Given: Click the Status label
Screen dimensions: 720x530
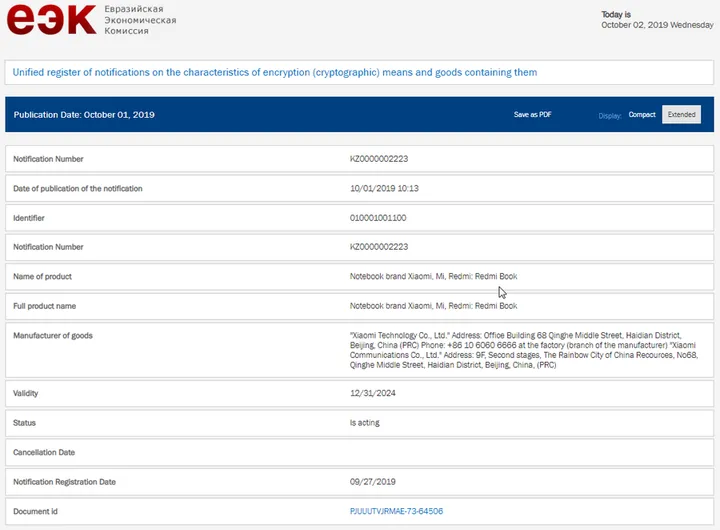Looking at the screenshot, I should (x=24, y=423).
